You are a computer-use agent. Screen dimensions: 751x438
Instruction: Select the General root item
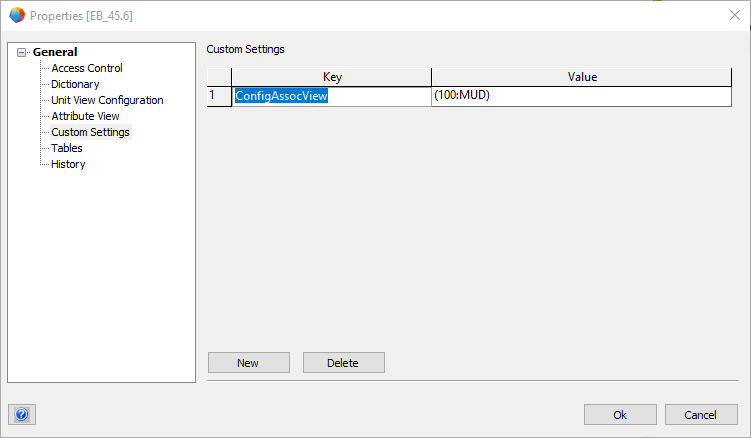coord(54,52)
